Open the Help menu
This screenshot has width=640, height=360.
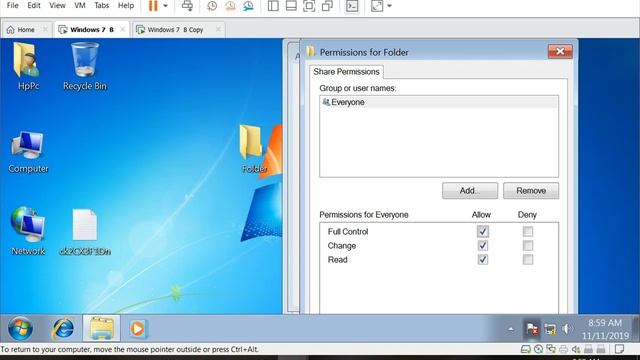coord(126,5)
